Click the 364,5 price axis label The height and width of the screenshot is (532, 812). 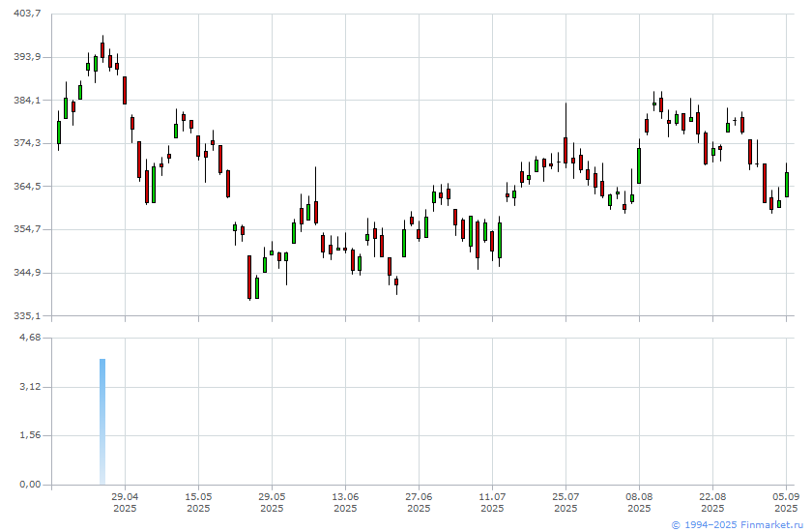coord(27,186)
